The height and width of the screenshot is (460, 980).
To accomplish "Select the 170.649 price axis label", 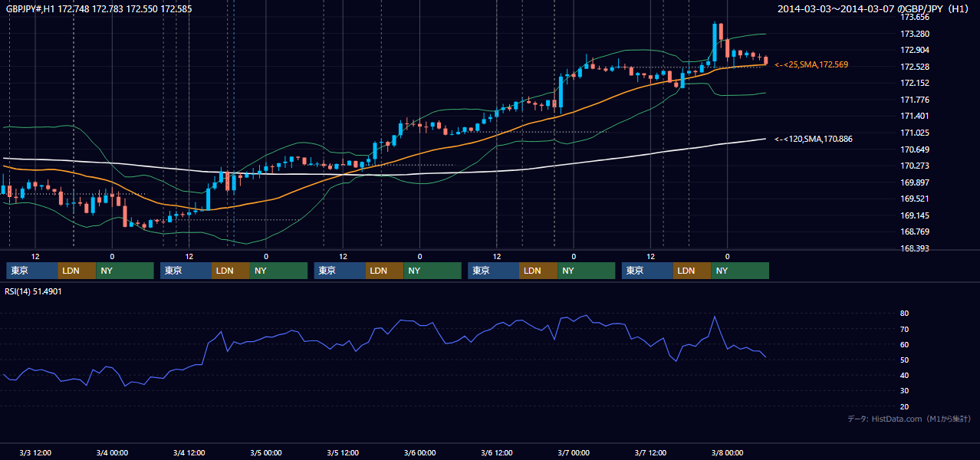I will [914, 149].
